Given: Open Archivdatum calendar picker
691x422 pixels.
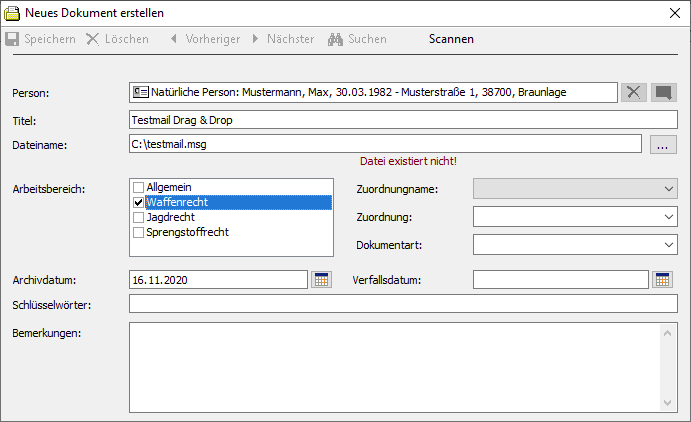Looking at the screenshot, I should [x=321, y=280].
